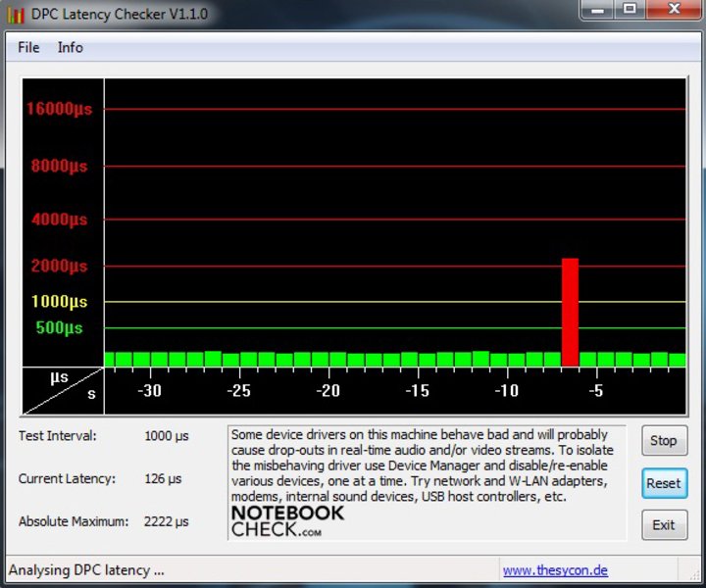This screenshot has height=588, width=706.
Task: Minimize the DPC Latency Checker window
Action: pos(598,10)
